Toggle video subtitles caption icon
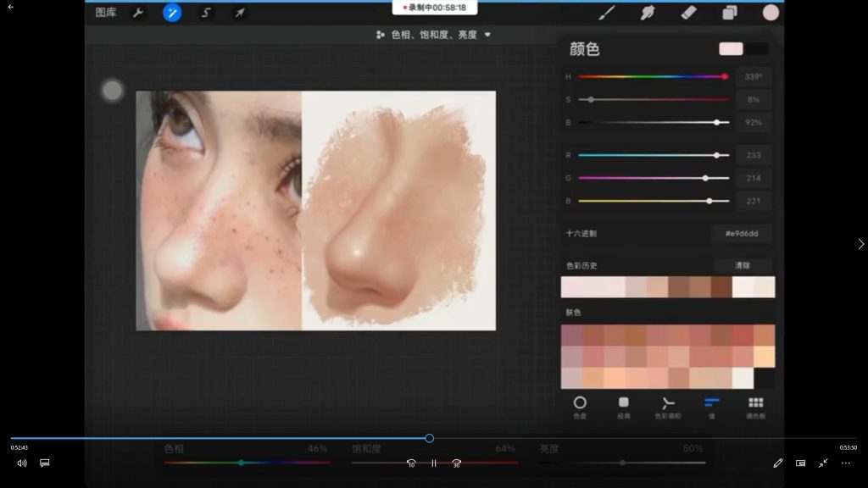 pyautogui.click(x=45, y=463)
